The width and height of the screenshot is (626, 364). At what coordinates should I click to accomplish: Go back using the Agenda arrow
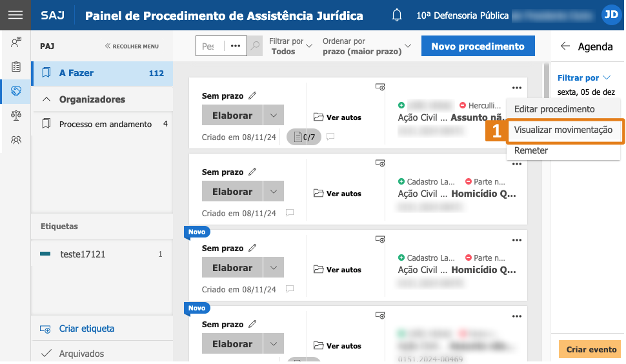565,46
